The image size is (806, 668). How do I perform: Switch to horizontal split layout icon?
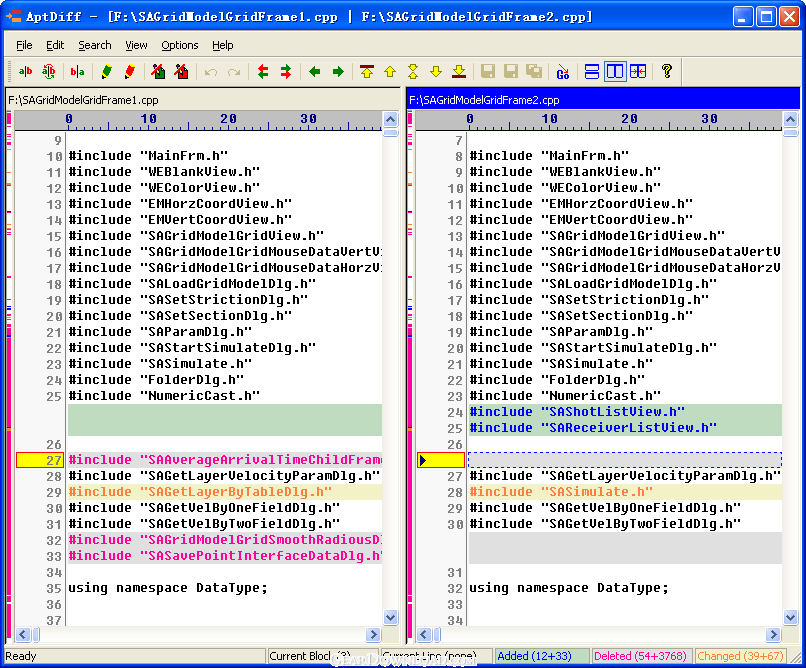592,71
